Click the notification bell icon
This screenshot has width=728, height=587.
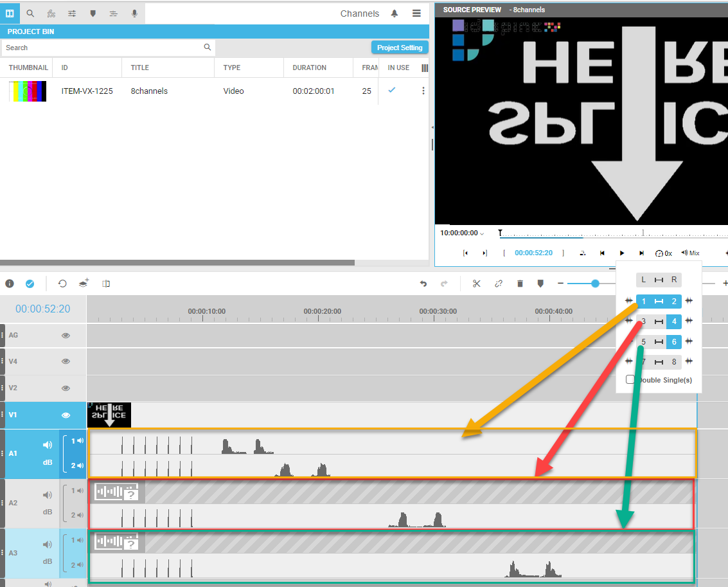point(395,14)
